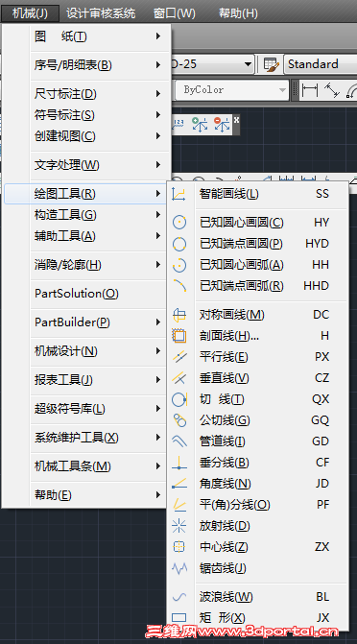The image size is (357, 644).
Task: Select the 机械工具条(M) menu entry
Action: 85,466
